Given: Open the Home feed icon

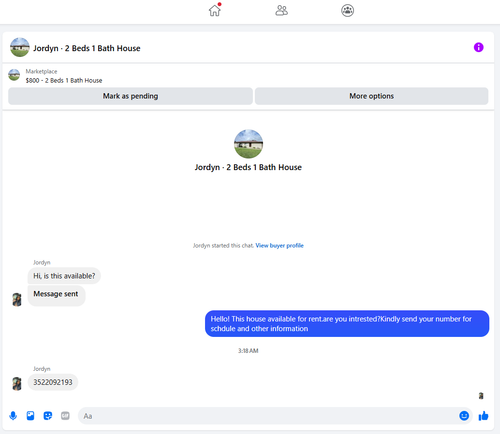Looking at the screenshot, I should (x=215, y=10).
